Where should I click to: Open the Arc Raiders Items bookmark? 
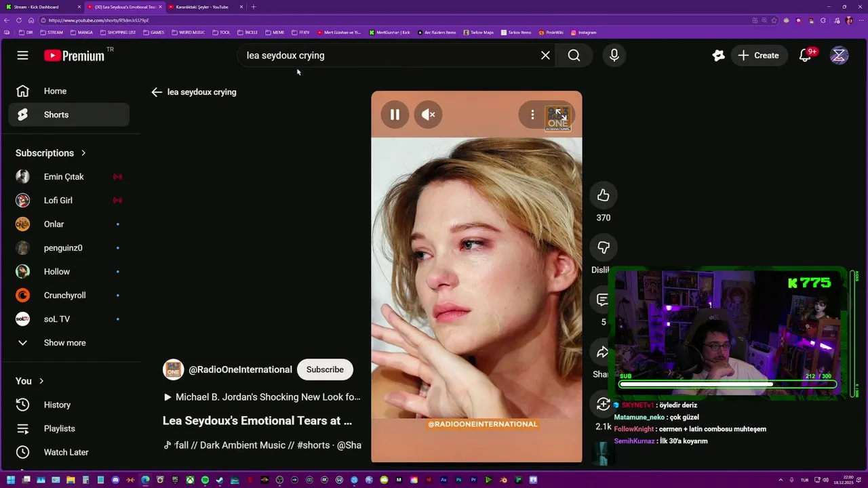pos(437,33)
